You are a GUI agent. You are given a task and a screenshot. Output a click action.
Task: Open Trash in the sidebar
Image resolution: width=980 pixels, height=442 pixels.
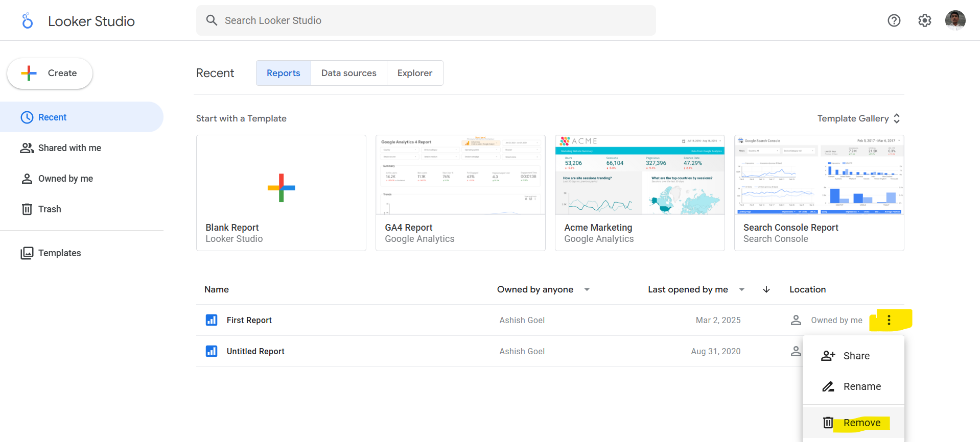click(50, 209)
